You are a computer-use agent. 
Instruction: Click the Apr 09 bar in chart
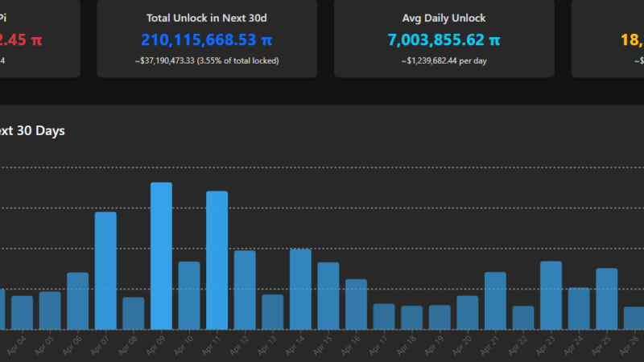(x=161, y=256)
